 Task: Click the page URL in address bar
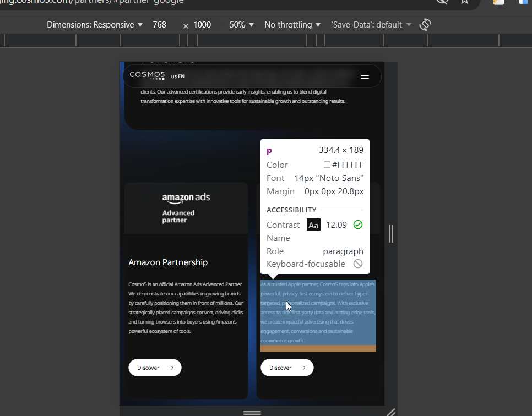coord(91,2)
